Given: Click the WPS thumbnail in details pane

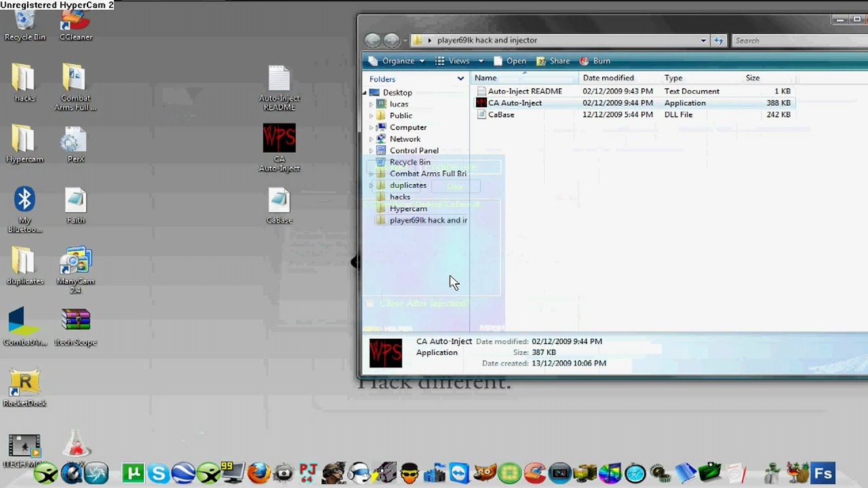Looking at the screenshot, I should click(x=385, y=352).
